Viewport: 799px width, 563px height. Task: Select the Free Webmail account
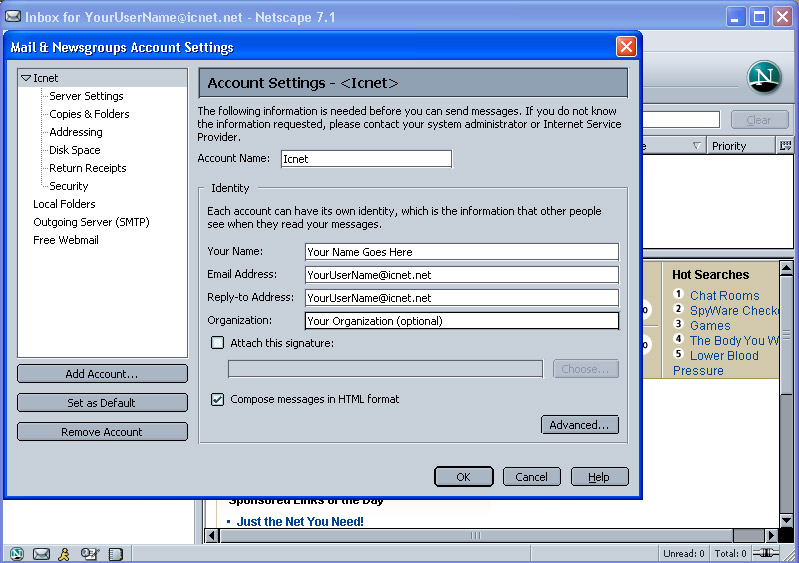pyautogui.click(x=66, y=239)
